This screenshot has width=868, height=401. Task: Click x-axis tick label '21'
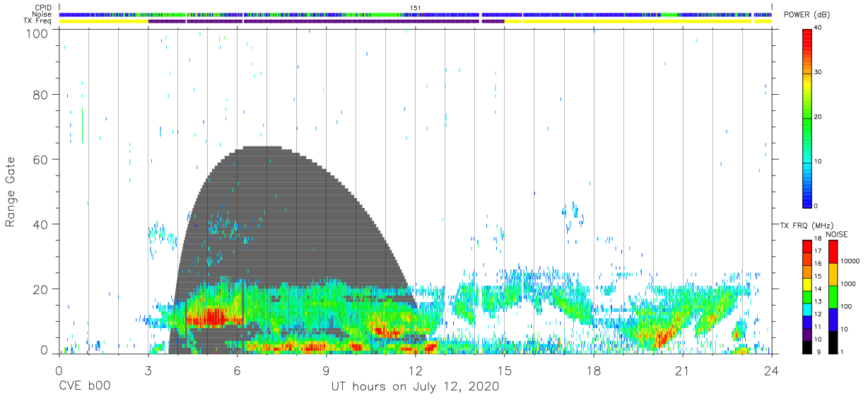click(683, 369)
